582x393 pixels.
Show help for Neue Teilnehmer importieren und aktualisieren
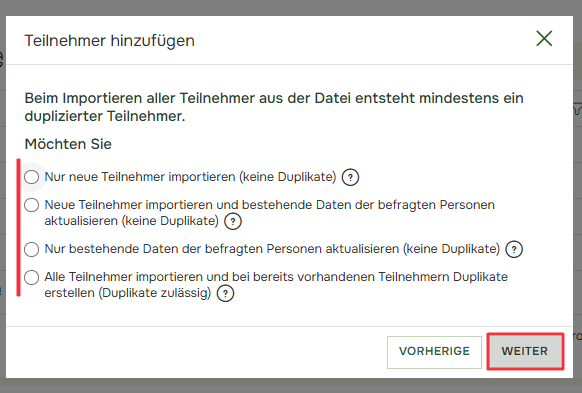pos(233,222)
